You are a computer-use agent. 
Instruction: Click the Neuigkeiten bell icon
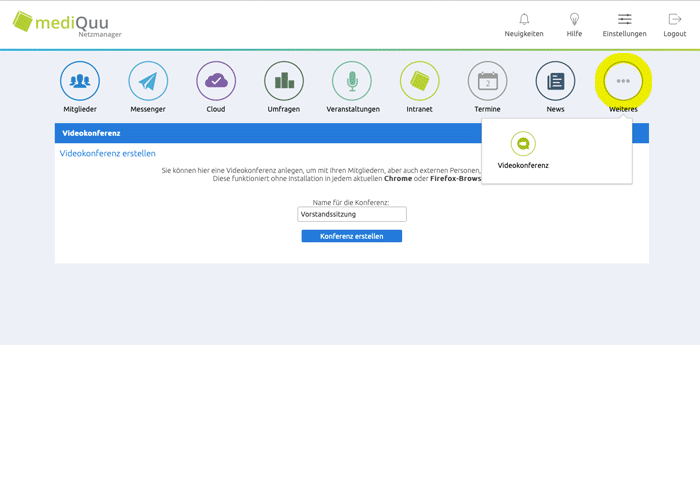524,19
